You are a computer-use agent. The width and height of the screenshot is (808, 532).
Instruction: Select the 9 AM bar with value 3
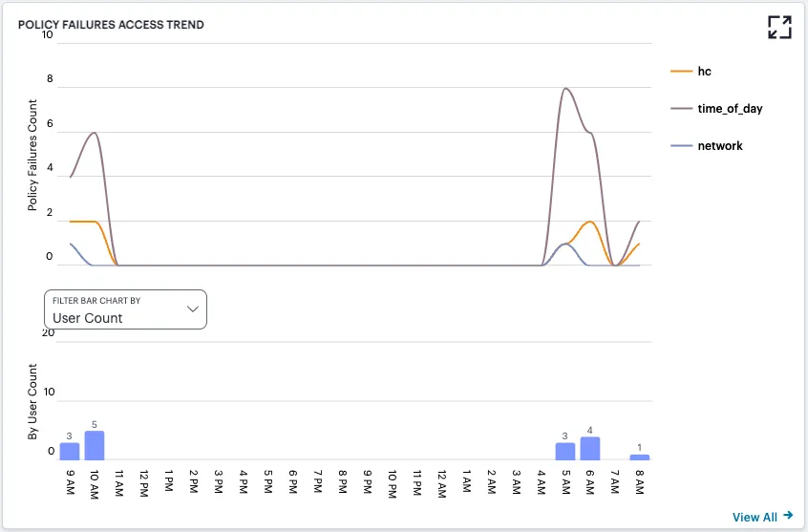coord(70,451)
